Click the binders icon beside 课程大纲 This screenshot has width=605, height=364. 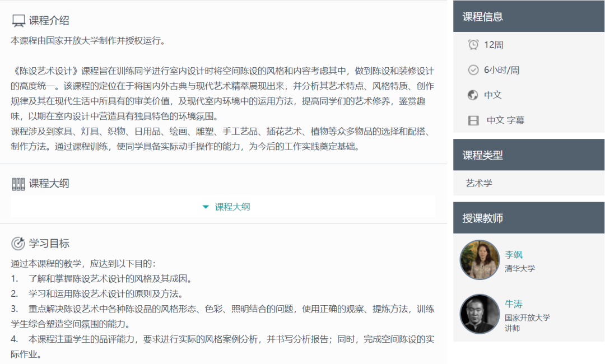click(18, 184)
